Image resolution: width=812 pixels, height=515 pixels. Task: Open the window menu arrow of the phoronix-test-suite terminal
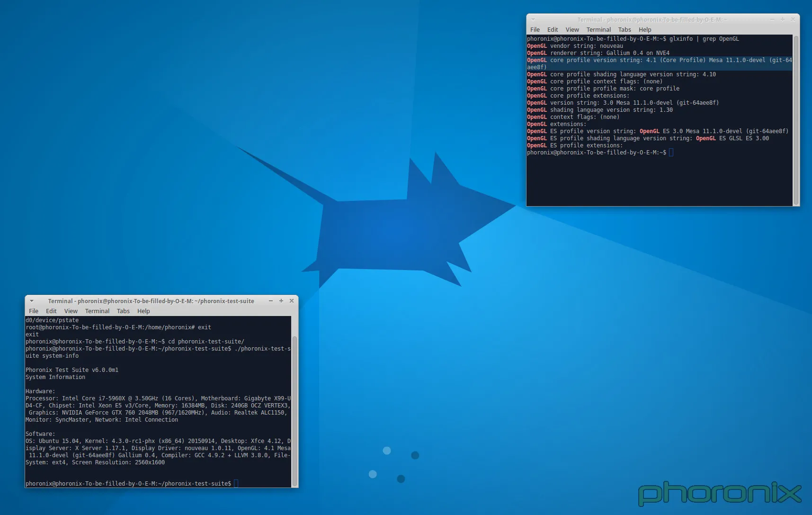(x=32, y=301)
